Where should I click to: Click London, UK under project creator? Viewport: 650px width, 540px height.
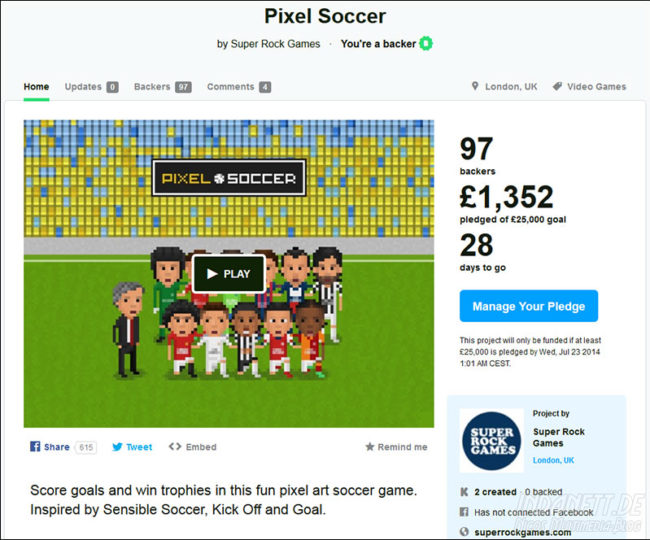coord(554,460)
